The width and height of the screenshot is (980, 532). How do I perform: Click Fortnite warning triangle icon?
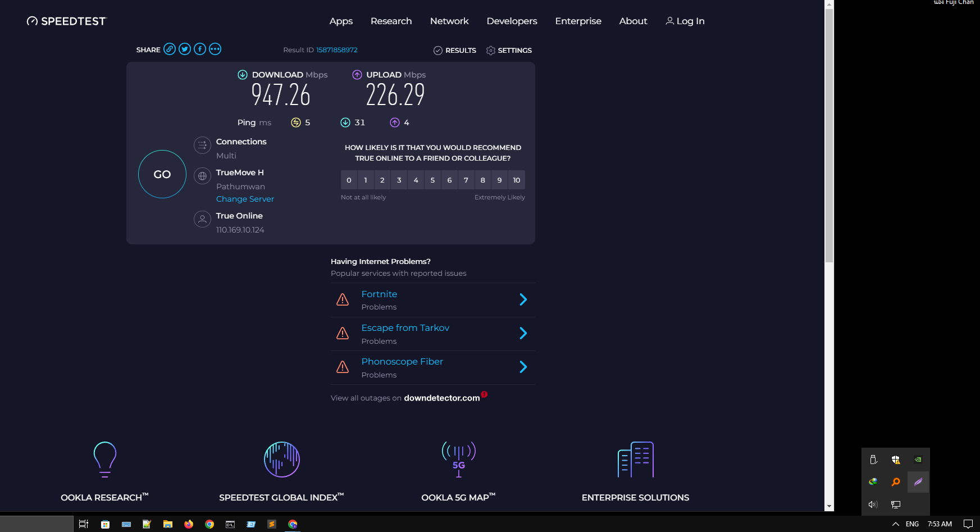(x=343, y=299)
